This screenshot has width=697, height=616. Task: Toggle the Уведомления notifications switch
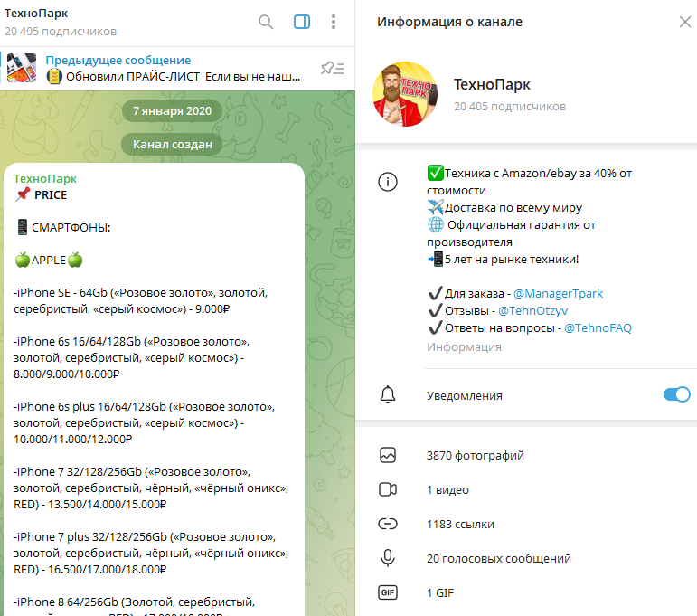click(676, 394)
